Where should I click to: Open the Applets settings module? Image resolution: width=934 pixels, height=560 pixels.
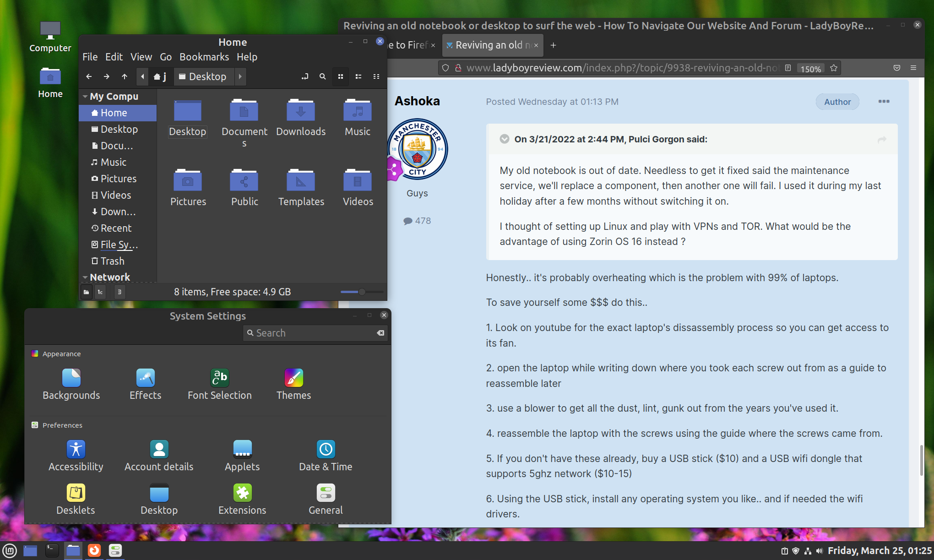click(x=242, y=456)
